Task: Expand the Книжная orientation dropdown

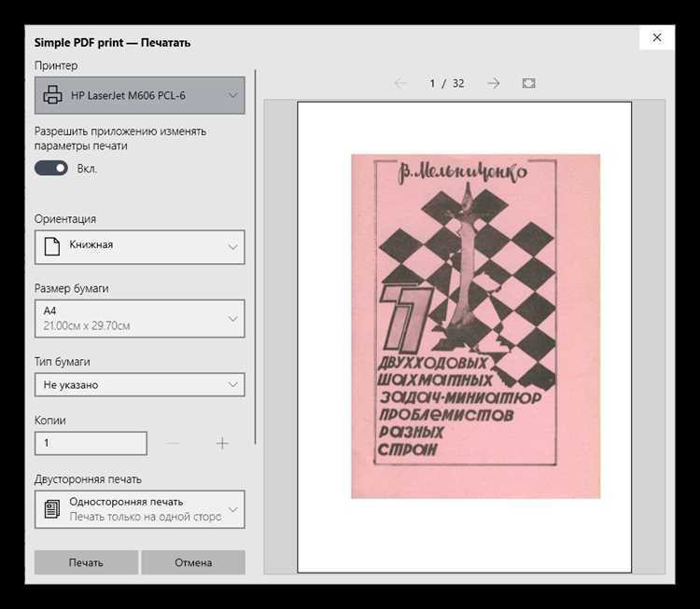Action: tap(140, 247)
